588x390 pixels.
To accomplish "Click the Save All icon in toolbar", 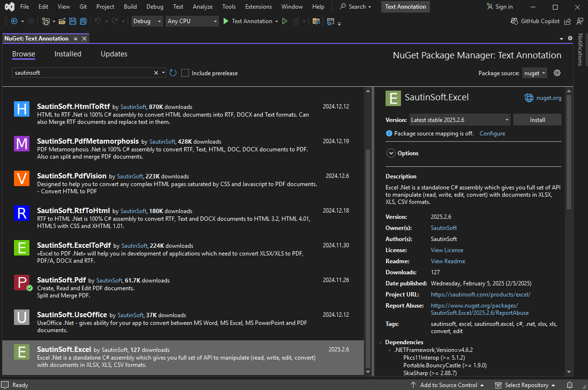I will point(83,21).
